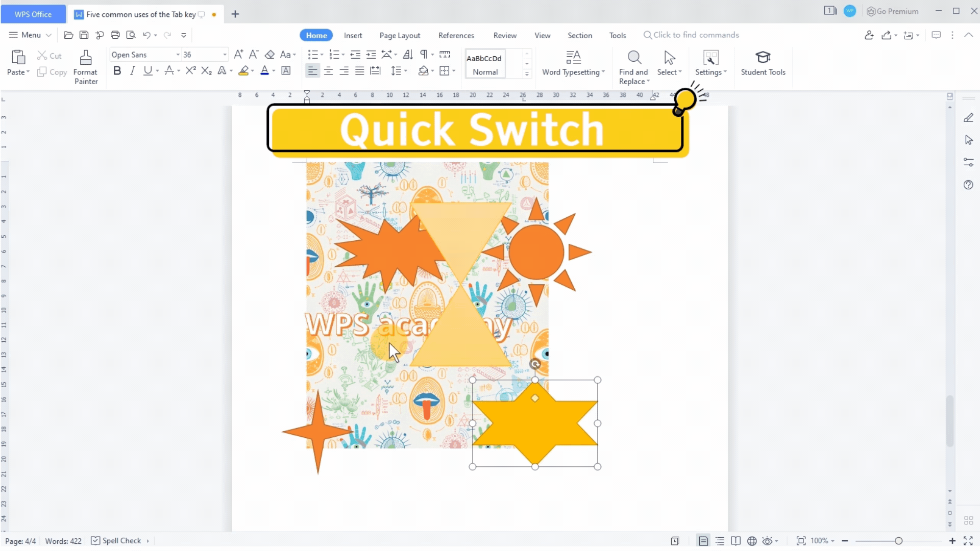Select the Format Painter tool
The image size is (980, 551).
[86, 67]
